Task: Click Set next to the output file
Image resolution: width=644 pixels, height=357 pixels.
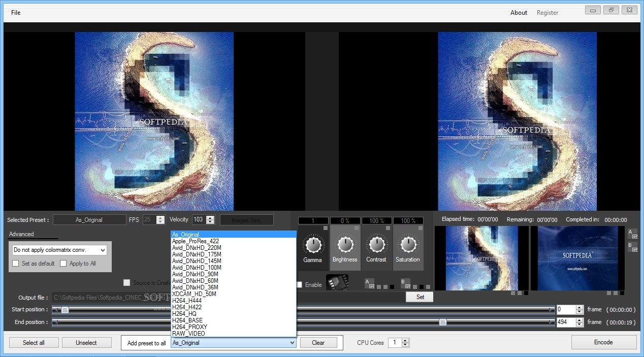Action: [x=420, y=297]
